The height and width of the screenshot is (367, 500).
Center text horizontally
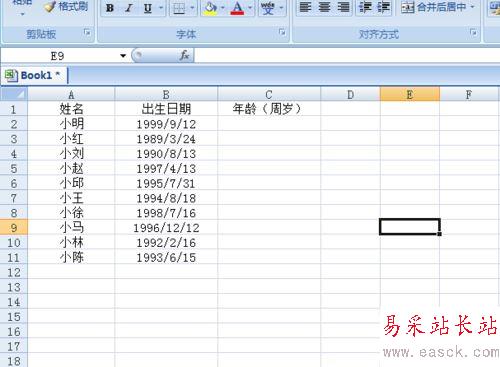point(324,7)
